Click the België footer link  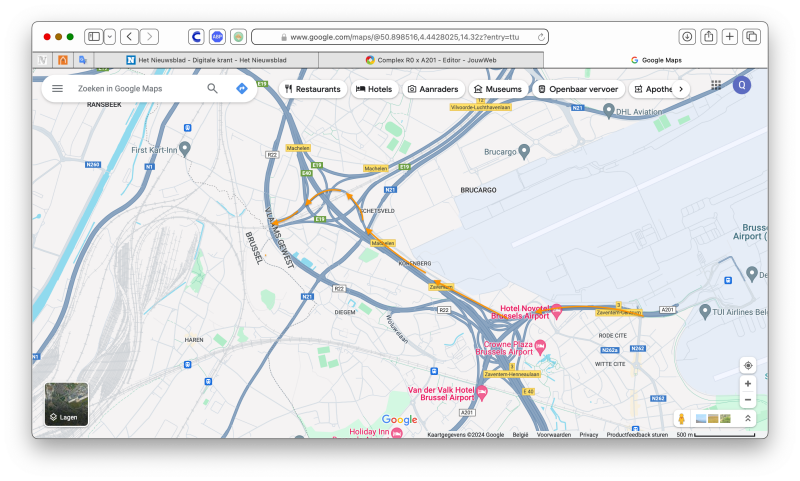[520, 435]
